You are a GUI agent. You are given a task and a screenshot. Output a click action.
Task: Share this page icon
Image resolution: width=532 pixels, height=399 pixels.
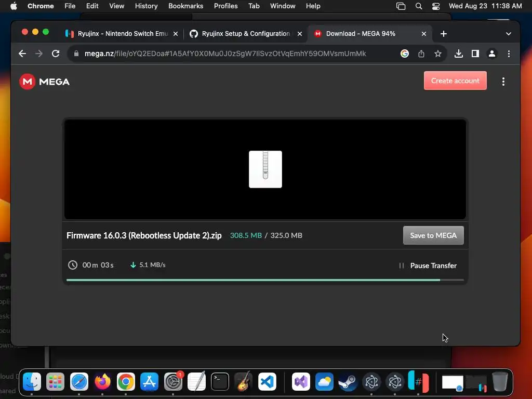click(421, 54)
